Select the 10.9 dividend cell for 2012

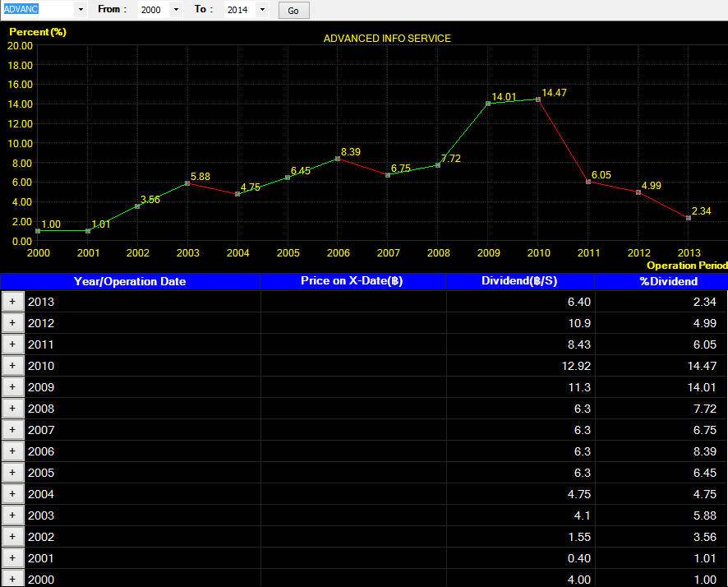pos(520,323)
